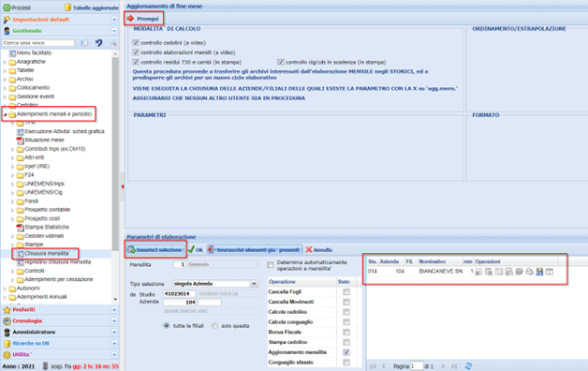Click the Preferiti star icon

click(x=7, y=309)
